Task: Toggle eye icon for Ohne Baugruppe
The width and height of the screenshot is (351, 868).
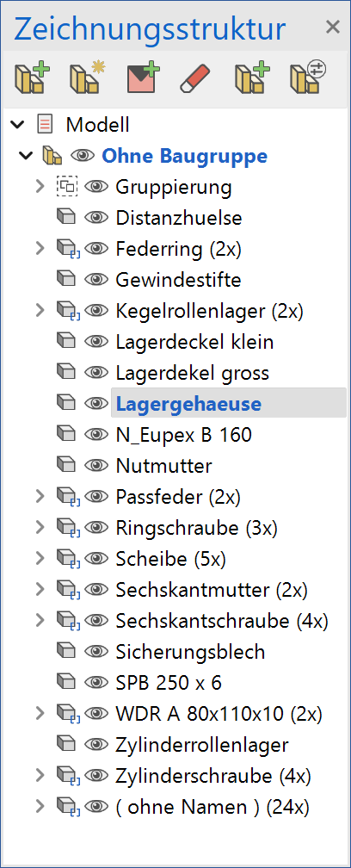Action: click(x=83, y=156)
